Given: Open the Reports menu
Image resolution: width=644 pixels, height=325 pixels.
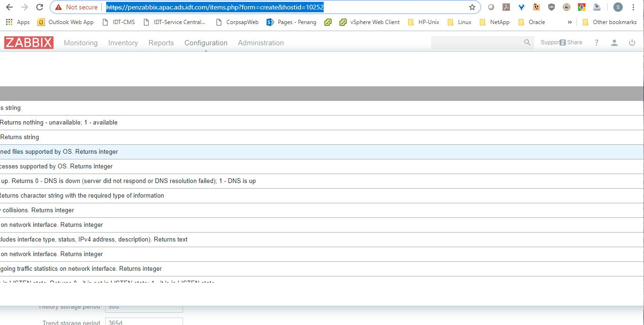Looking at the screenshot, I should tap(161, 42).
